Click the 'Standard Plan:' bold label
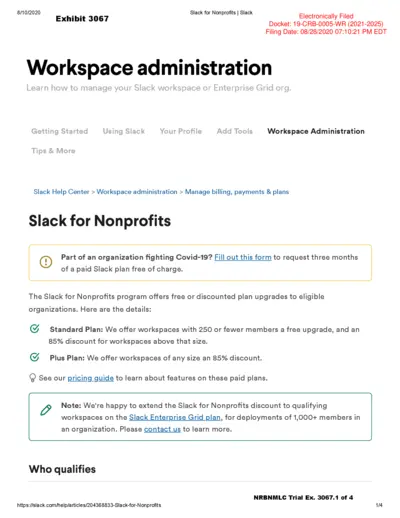 click(x=76, y=330)
